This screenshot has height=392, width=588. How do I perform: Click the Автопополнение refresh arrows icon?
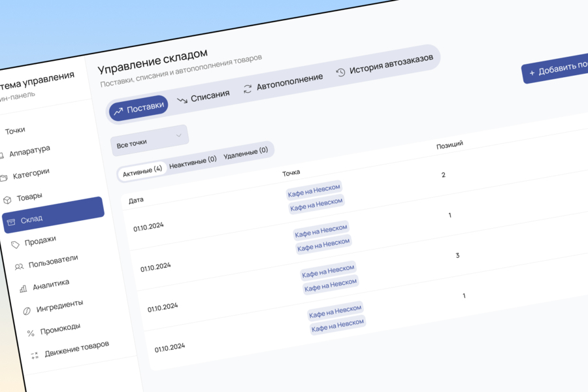click(x=248, y=89)
